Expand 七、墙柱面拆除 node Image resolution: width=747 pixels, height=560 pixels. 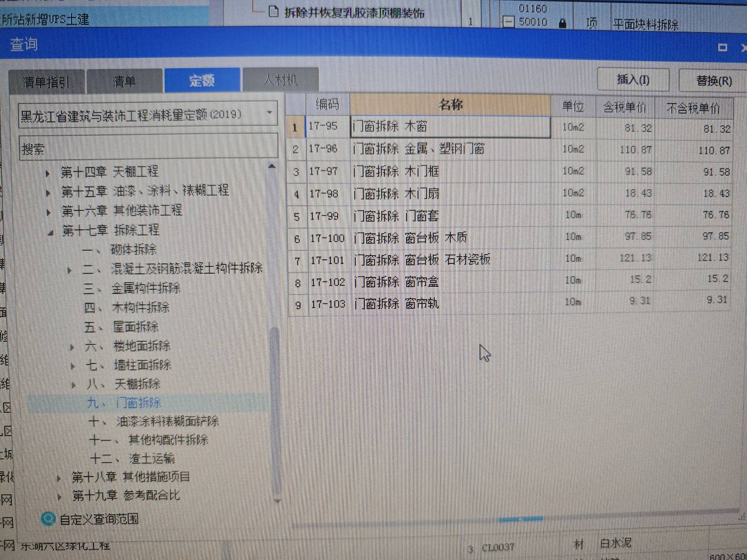[73, 366]
